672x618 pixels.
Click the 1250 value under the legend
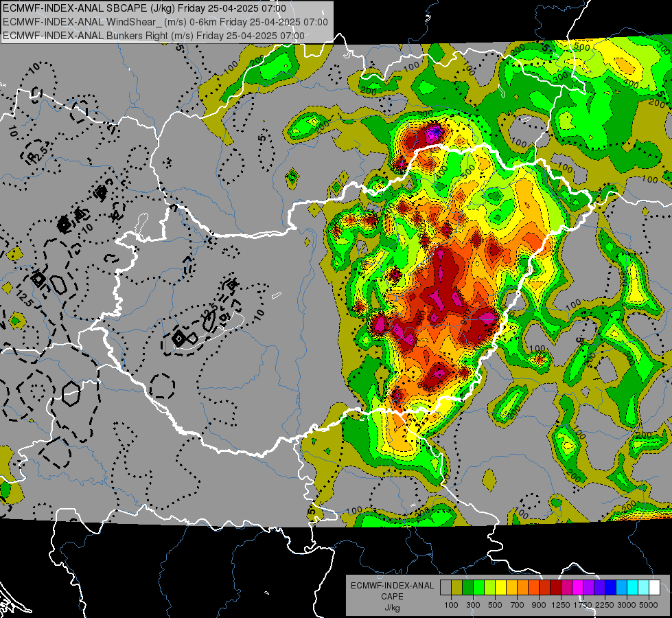click(x=561, y=605)
